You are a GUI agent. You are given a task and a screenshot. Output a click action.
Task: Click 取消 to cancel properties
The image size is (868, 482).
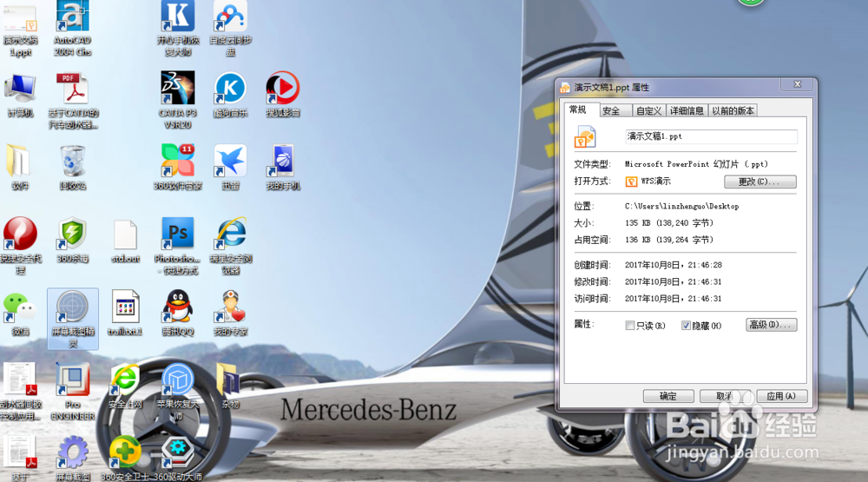click(725, 396)
